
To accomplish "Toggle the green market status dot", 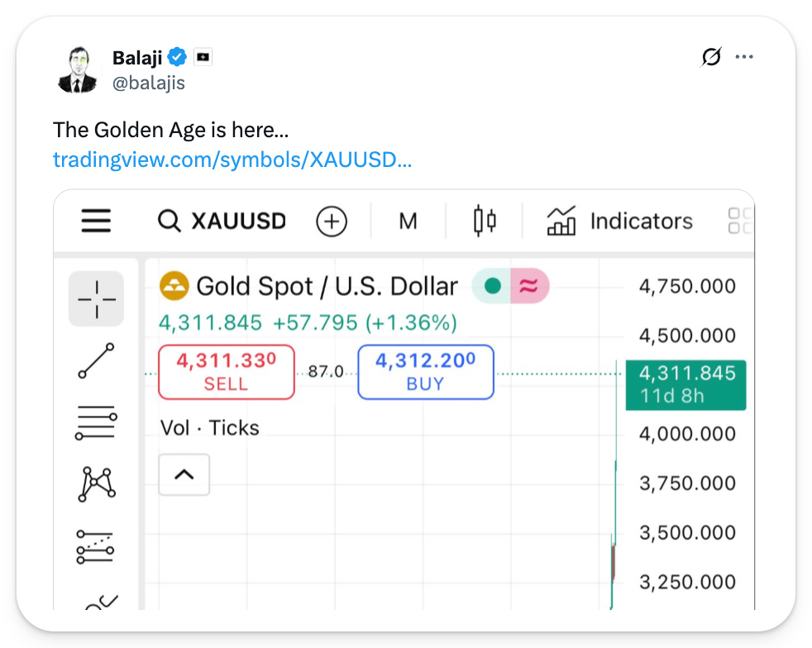I will (x=492, y=287).
